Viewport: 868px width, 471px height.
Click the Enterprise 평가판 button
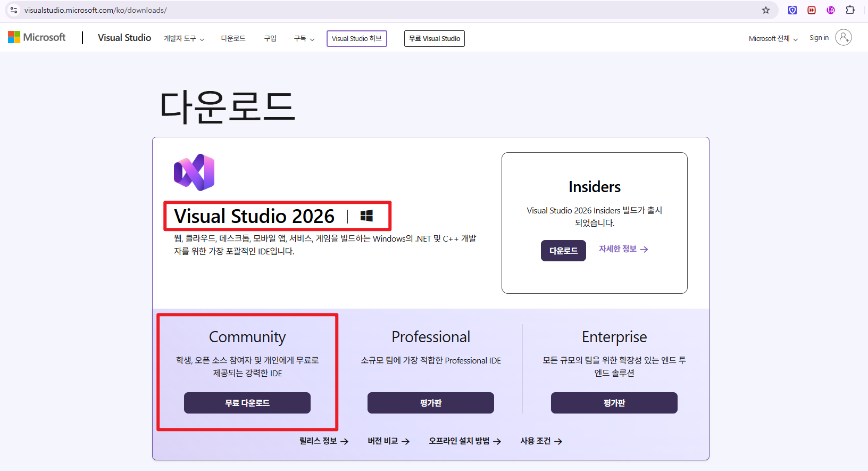tap(614, 403)
